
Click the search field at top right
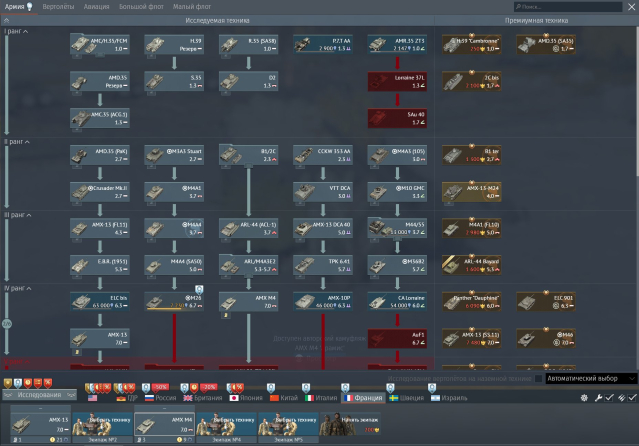[x=568, y=7]
